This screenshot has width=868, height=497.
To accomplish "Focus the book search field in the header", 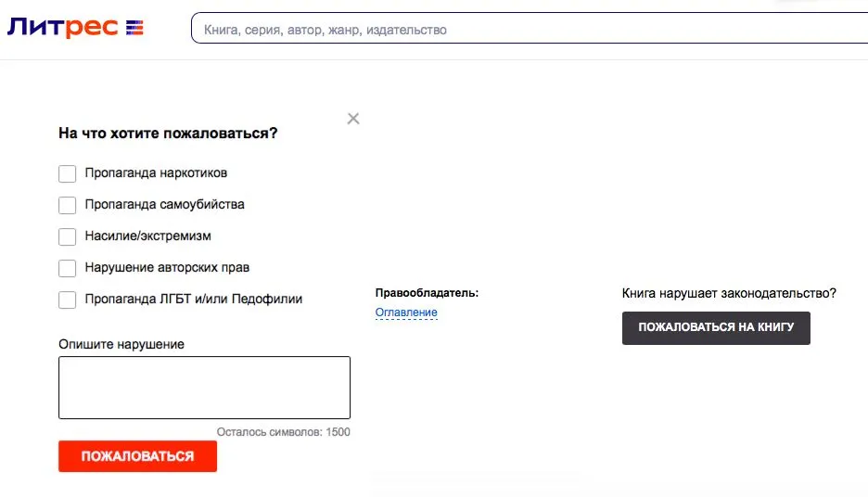I will (x=530, y=29).
